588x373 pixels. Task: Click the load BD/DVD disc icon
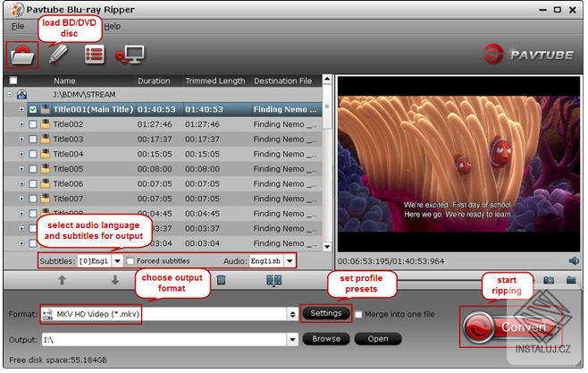click(x=22, y=55)
